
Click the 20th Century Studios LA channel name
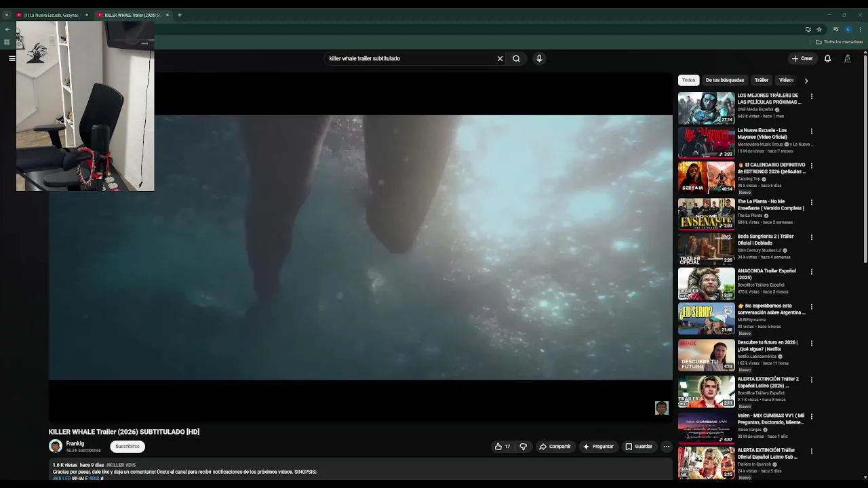coord(759,251)
